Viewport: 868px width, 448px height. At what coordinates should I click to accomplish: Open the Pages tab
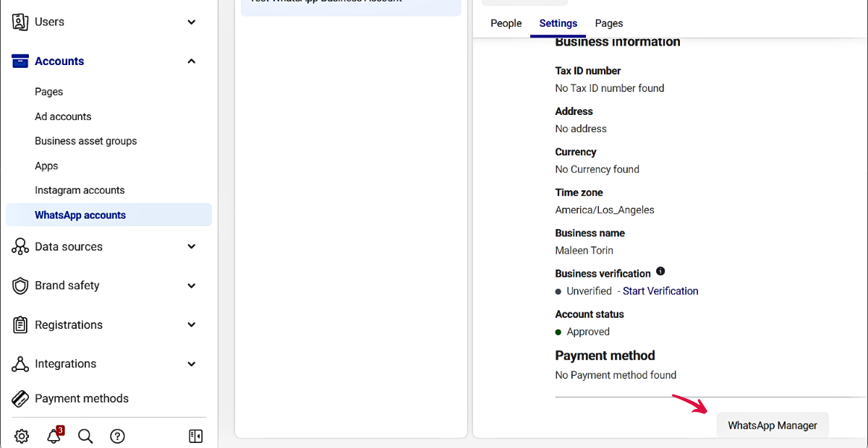[609, 23]
